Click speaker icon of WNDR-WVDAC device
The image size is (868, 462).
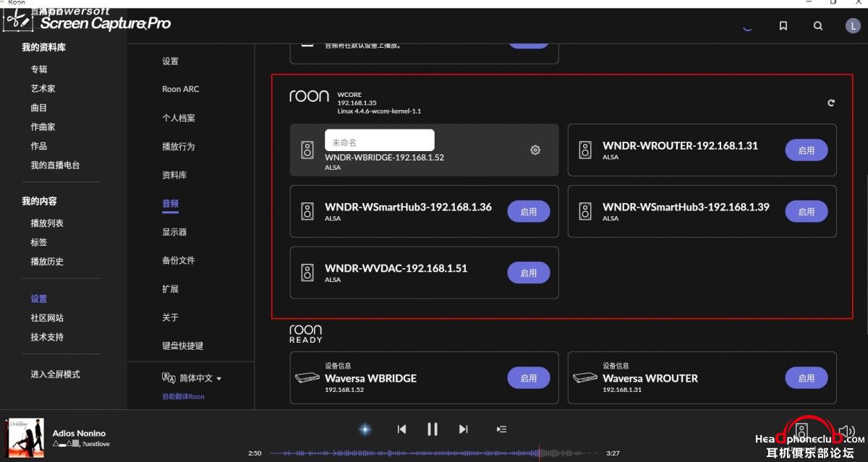(x=307, y=273)
